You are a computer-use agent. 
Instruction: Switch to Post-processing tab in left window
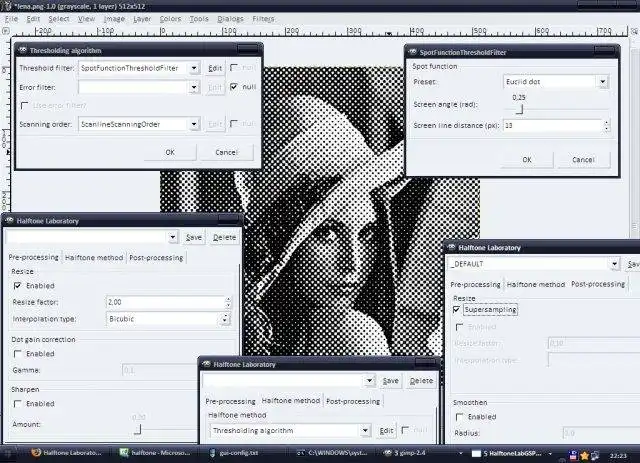tap(156, 258)
